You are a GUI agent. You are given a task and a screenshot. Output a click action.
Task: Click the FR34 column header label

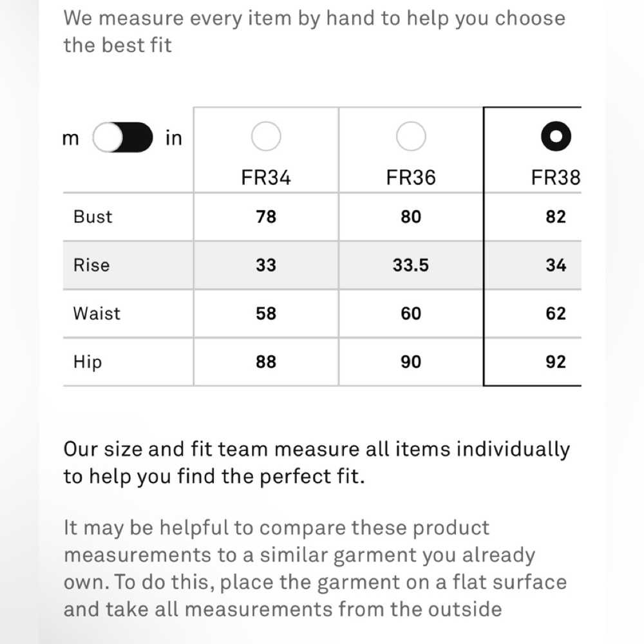(266, 178)
